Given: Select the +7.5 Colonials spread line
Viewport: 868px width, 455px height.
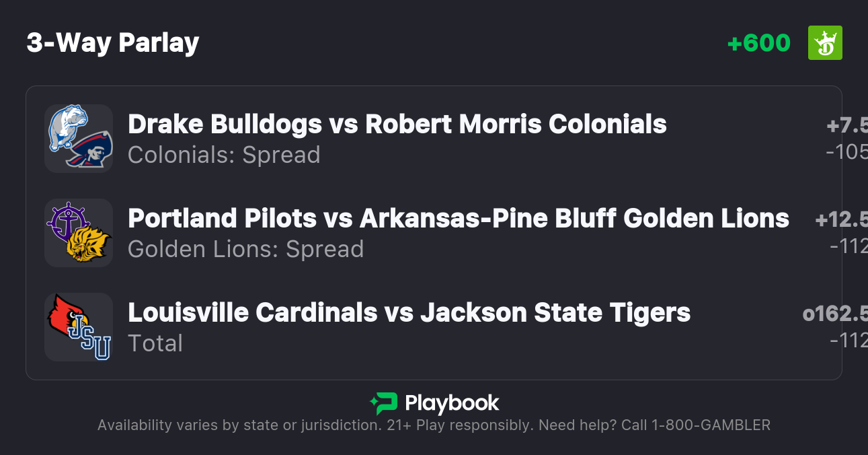Looking at the screenshot, I should pyautogui.click(x=846, y=126).
